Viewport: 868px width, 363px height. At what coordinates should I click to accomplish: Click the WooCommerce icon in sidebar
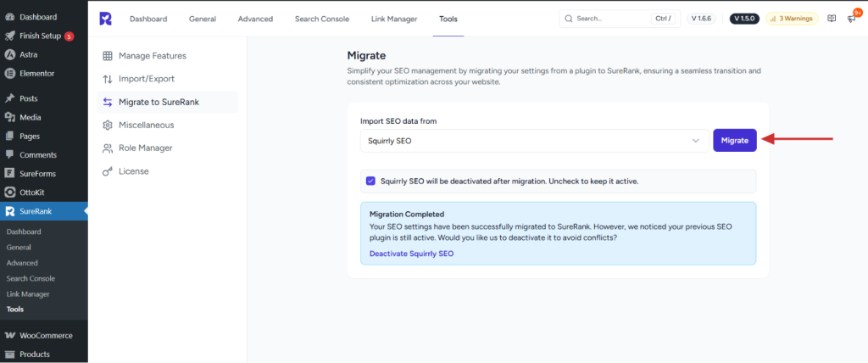(9, 335)
